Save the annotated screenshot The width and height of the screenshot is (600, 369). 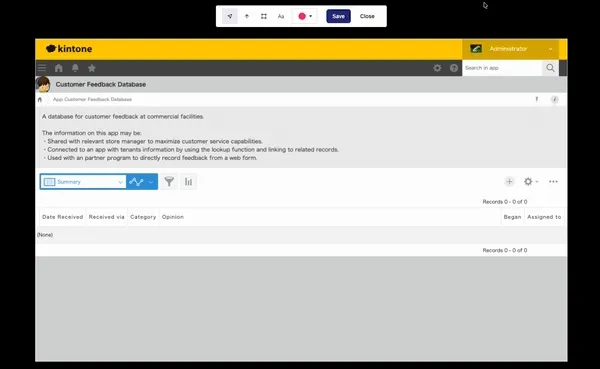(x=338, y=16)
